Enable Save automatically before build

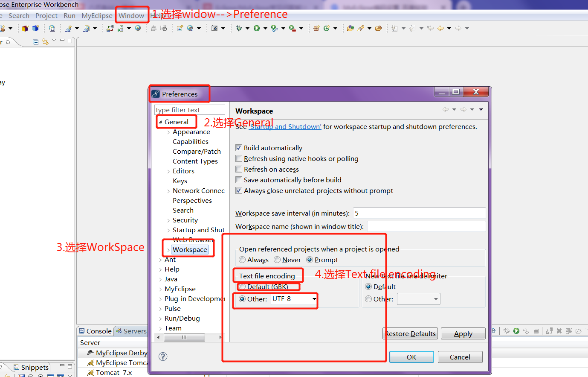click(239, 180)
